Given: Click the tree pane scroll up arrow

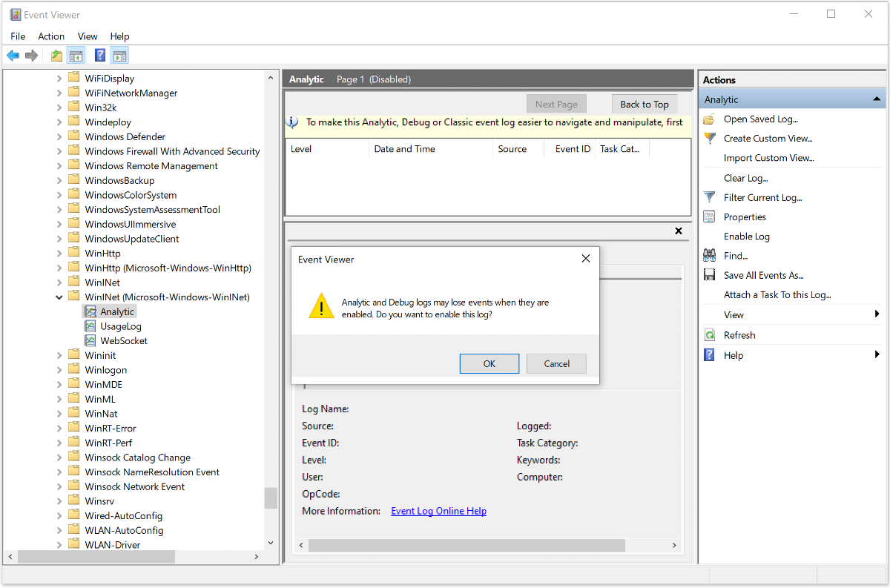Looking at the screenshot, I should click(x=271, y=76).
